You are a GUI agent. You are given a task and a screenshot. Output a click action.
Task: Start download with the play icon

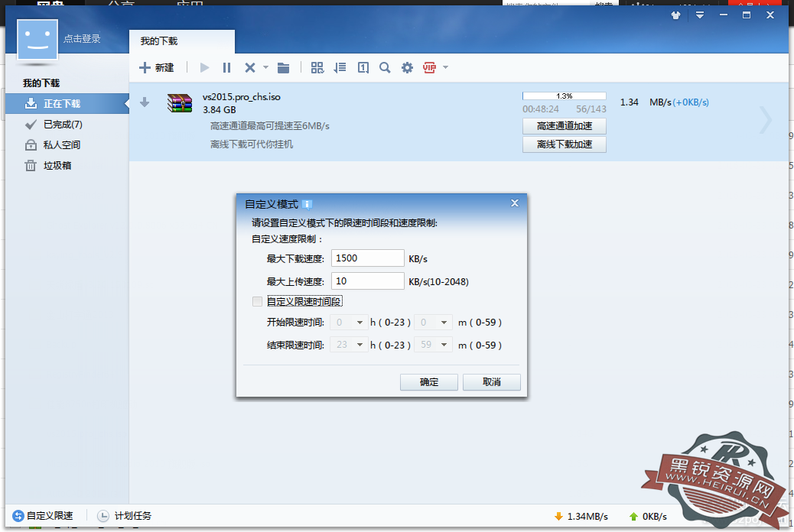click(204, 68)
